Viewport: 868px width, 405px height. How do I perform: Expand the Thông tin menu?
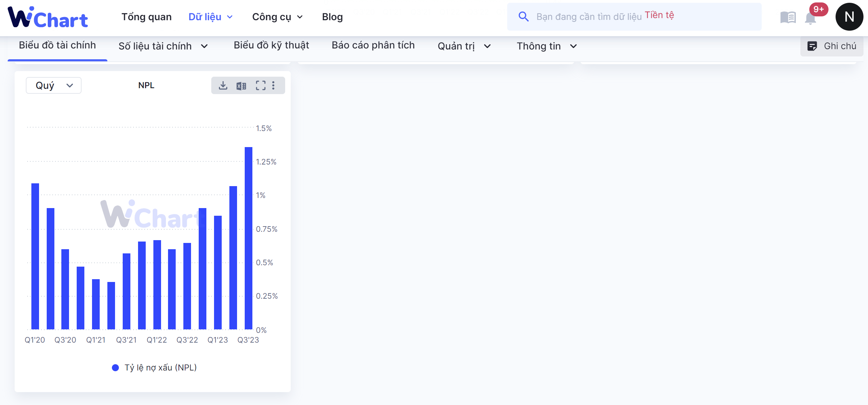[x=547, y=46]
